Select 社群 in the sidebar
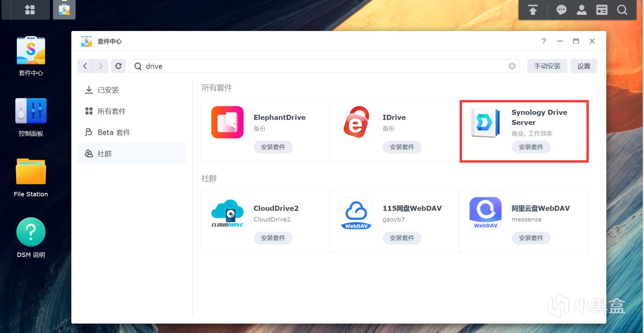 pos(132,153)
